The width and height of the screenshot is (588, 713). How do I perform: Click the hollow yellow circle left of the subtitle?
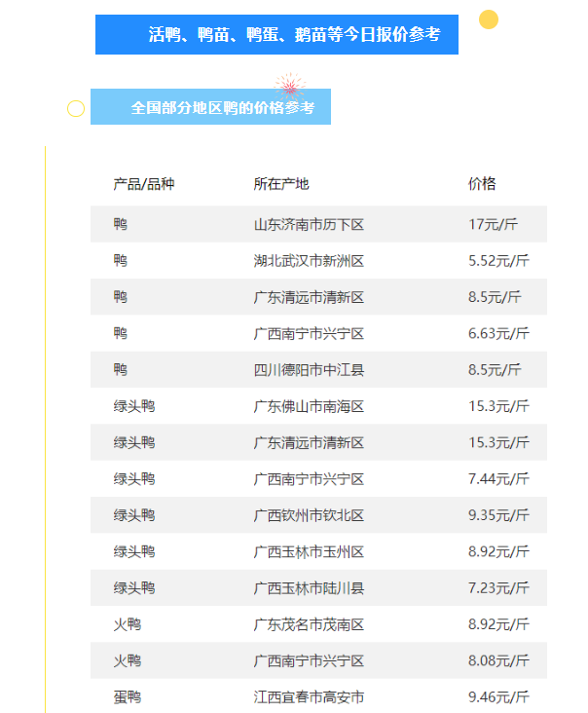(76, 108)
